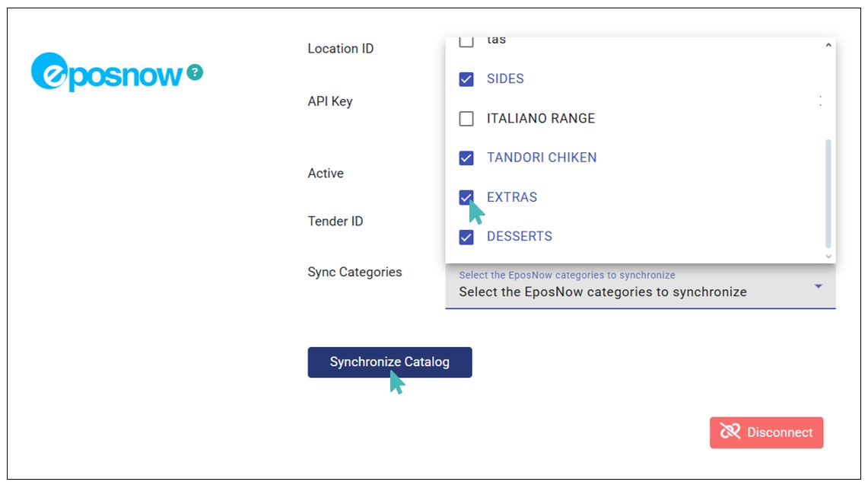
Task: Uncheck the SIDES checkbox
Action: pyautogui.click(x=466, y=79)
